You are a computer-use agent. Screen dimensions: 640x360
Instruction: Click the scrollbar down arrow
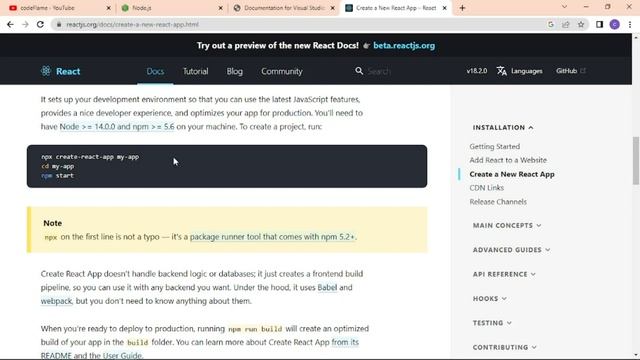coord(636,356)
